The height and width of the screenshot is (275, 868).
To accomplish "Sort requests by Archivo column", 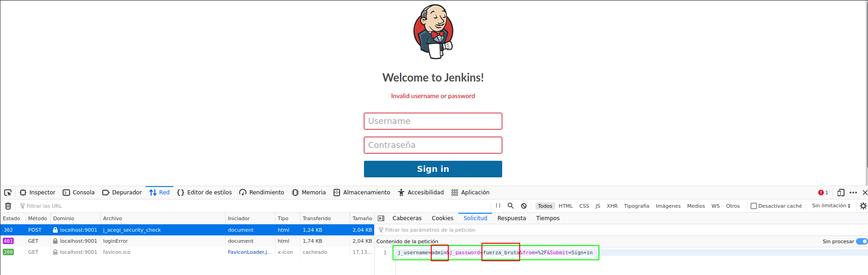I will click(163, 218).
